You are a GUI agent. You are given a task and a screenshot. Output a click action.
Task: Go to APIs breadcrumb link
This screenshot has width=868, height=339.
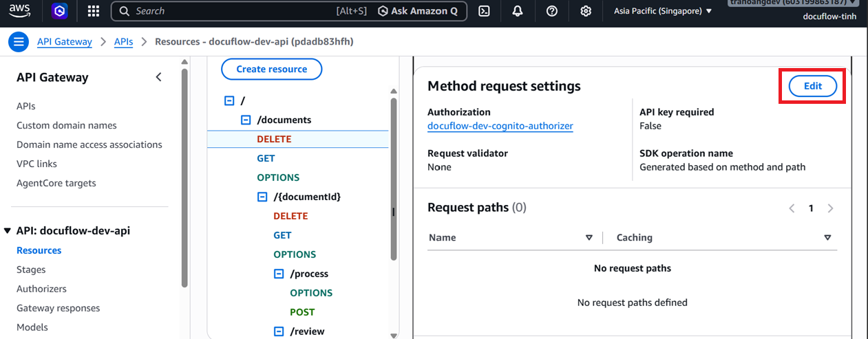[124, 41]
